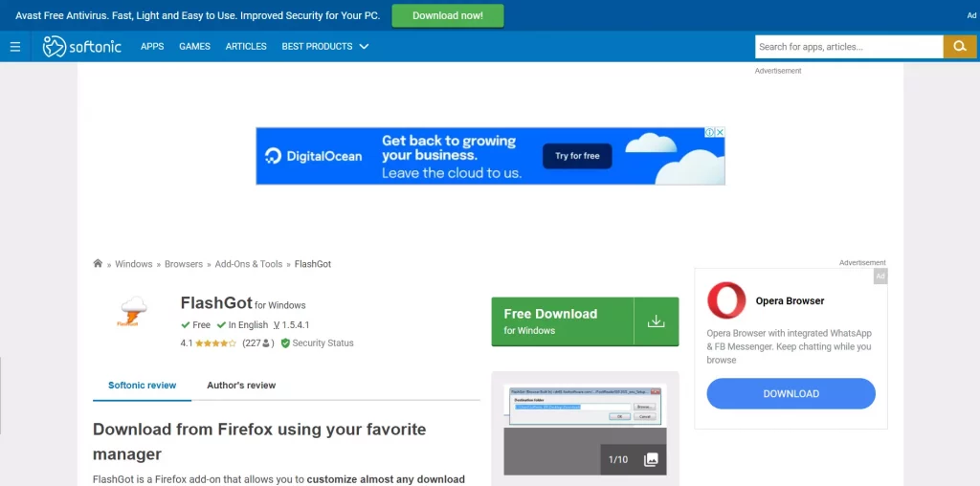Viewport: 980px width, 486px height.
Task: Open the Windows breadcrumb link
Action: 134,264
